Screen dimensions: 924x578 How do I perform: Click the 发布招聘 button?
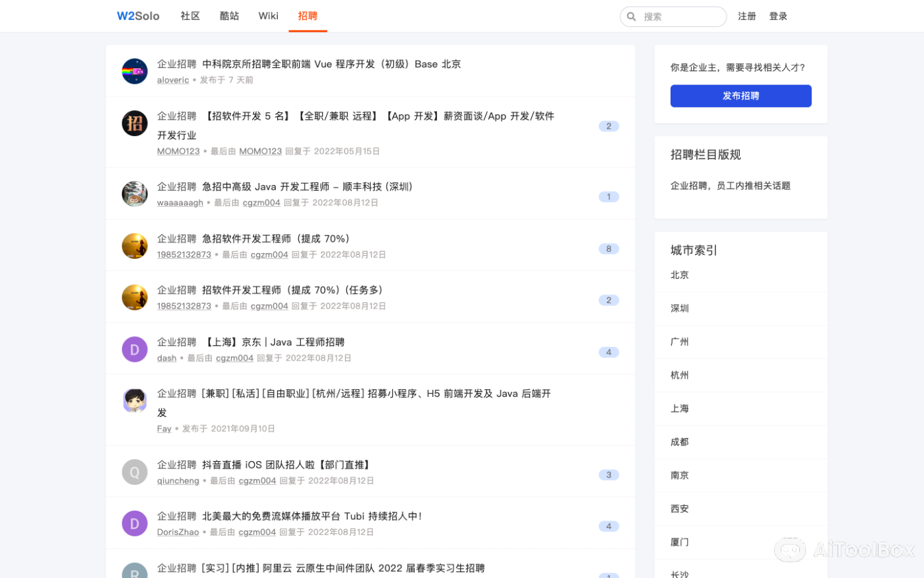(741, 96)
